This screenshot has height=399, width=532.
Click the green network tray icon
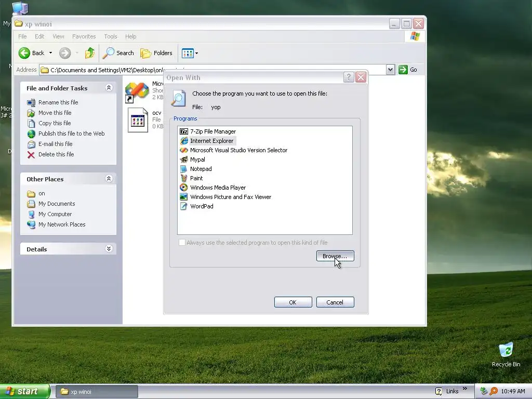click(484, 392)
